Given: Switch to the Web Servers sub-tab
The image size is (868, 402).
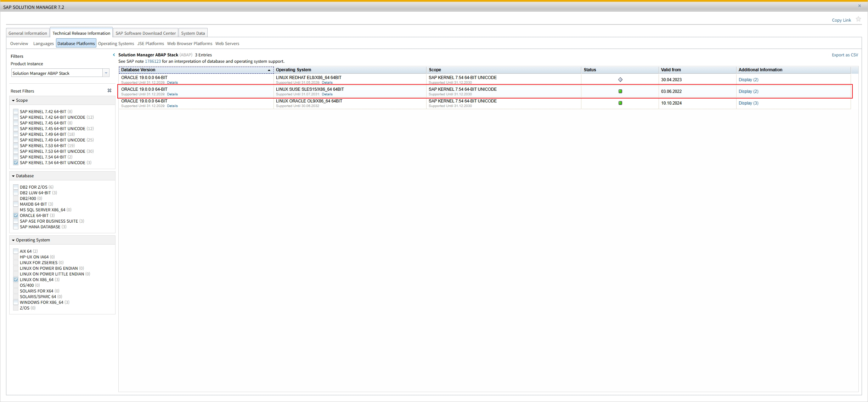Looking at the screenshot, I should [x=227, y=44].
